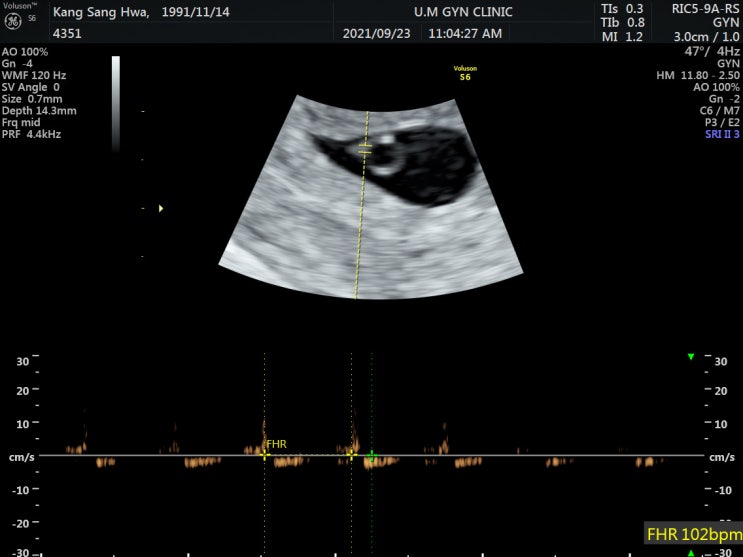
Task: Click the Gn -4 Doppler gain
Action: click(17, 64)
